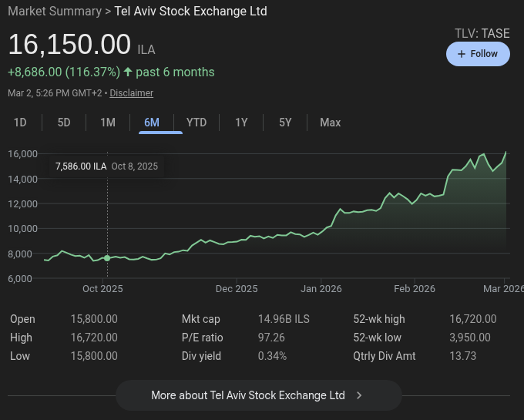Click the 7,586.00 ILA price tooltip
This screenshot has height=420, width=524.
point(81,166)
